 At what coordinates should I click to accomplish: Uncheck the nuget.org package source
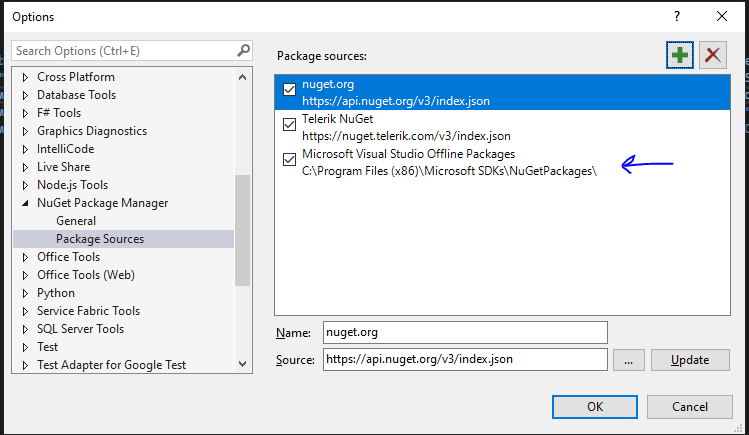[x=290, y=91]
